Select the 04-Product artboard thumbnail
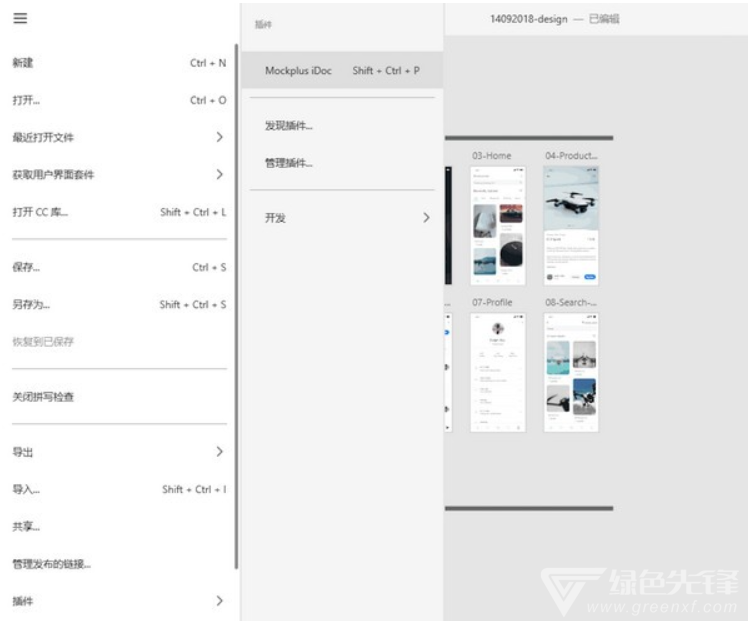 tap(571, 226)
